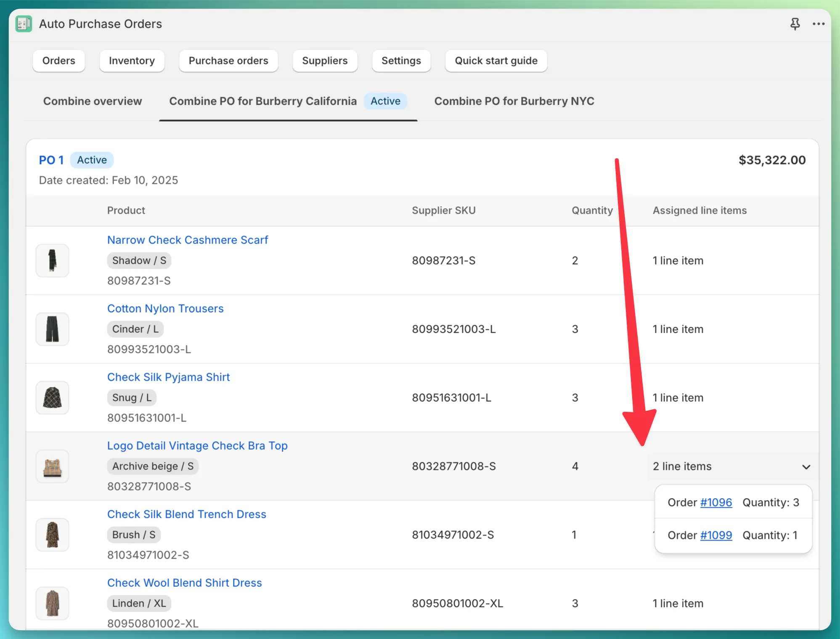Open Check Silk Blend Trench Dress link
The height and width of the screenshot is (639, 840).
pyautogui.click(x=187, y=514)
